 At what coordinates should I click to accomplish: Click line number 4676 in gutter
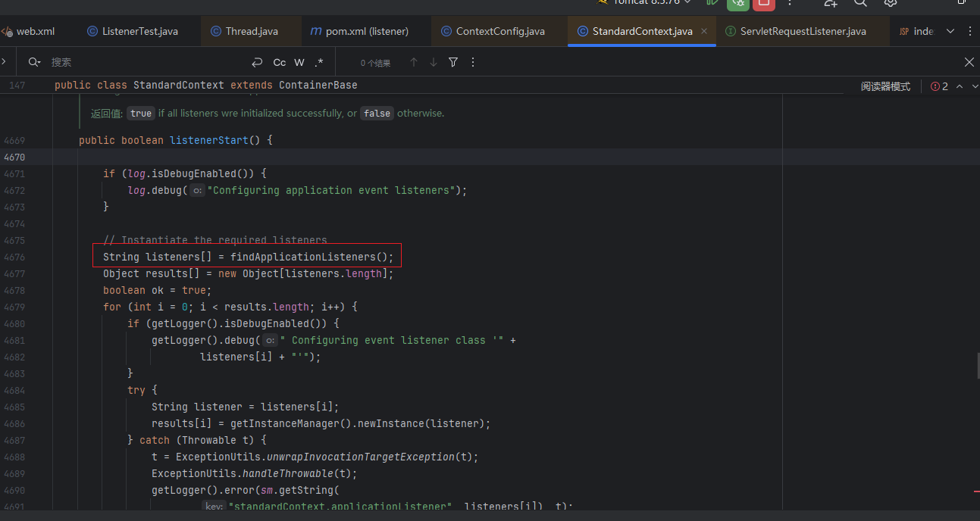point(14,257)
